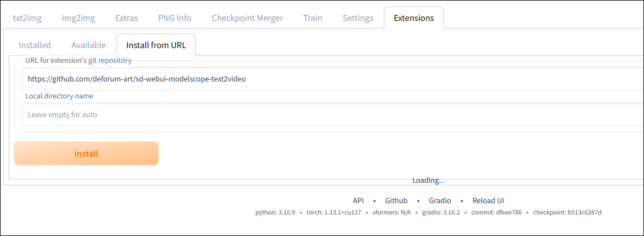Click the 'python: 3.10.9' version text
The height and width of the screenshot is (236, 644).
point(275,213)
